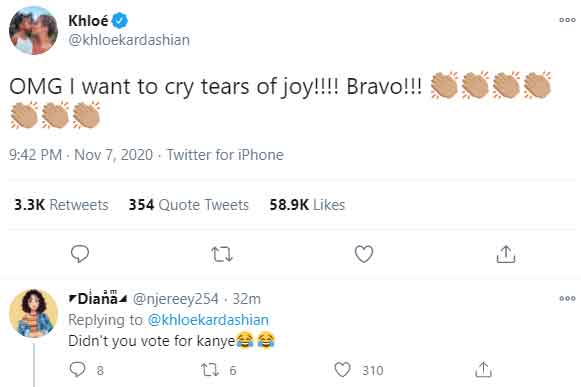View the 58.9K Likes list
Image resolution: width=581 pixels, height=387 pixels.
coord(307,205)
